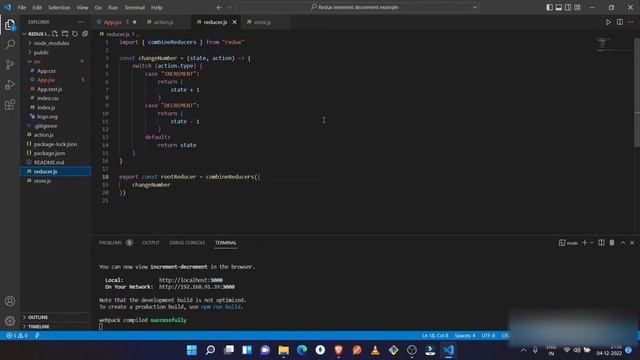
Task: Open Brave browser from taskbar
Action: (338, 350)
